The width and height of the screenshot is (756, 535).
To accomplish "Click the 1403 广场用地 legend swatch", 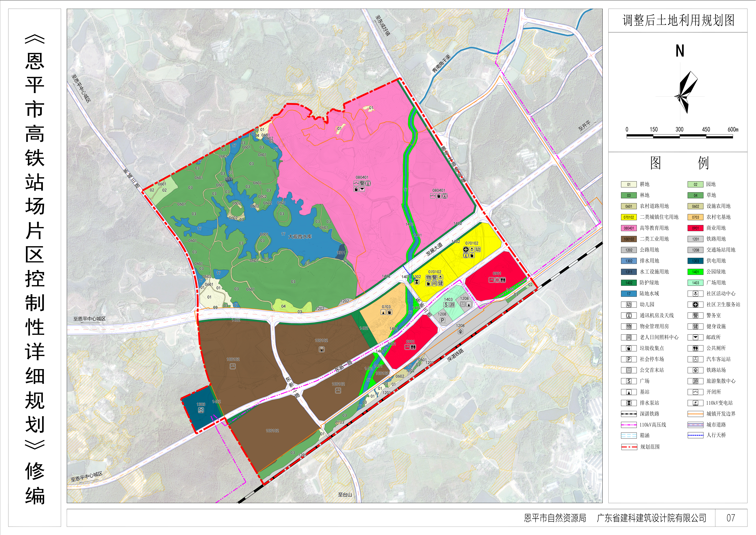I will [695, 283].
